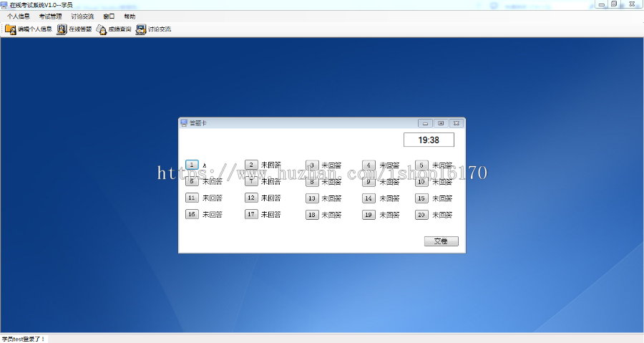Click the 答题卡 dialog title icon

tap(184, 123)
